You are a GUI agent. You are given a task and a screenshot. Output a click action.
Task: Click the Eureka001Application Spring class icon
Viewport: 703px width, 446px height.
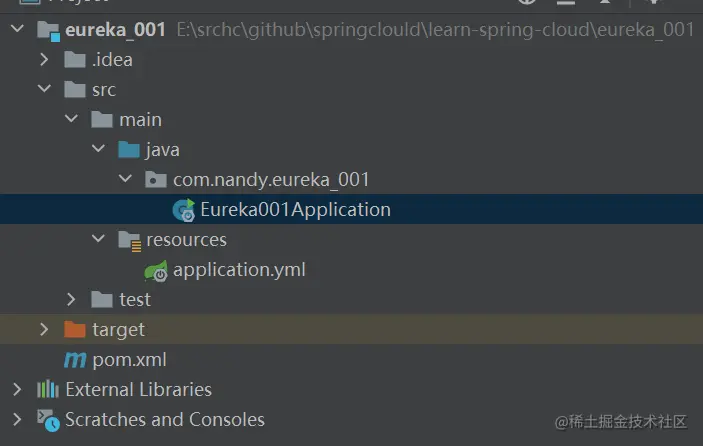point(184,210)
